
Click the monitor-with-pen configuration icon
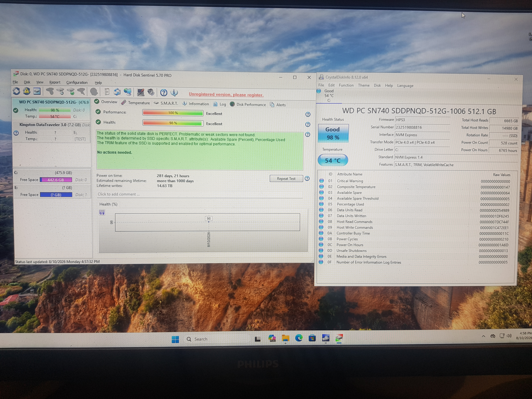pyautogui.click(x=141, y=92)
